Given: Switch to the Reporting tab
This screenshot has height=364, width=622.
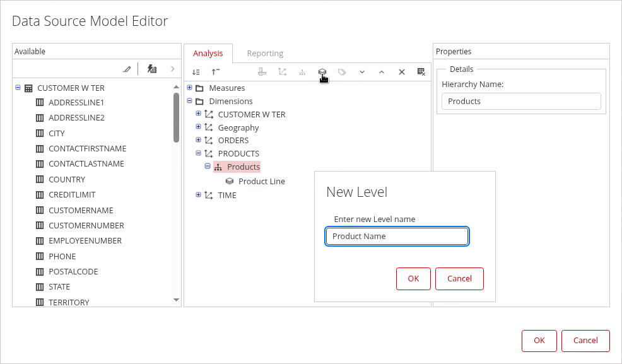Looking at the screenshot, I should [265, 54].
